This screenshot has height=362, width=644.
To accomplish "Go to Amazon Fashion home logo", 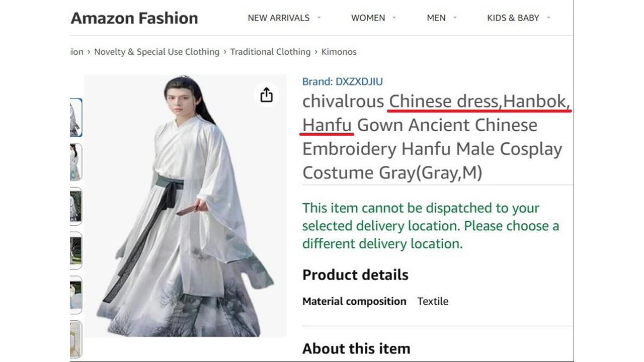I will (x=134, y=18).
